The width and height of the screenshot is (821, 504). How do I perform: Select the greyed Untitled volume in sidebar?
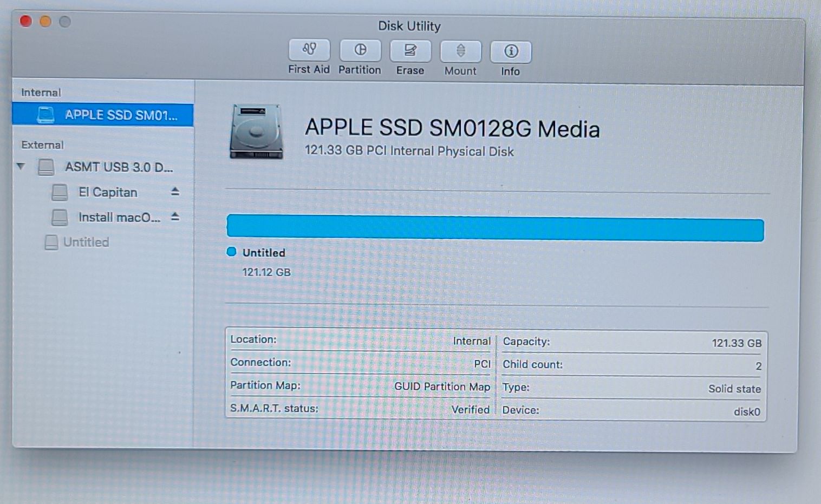(86, 242)
